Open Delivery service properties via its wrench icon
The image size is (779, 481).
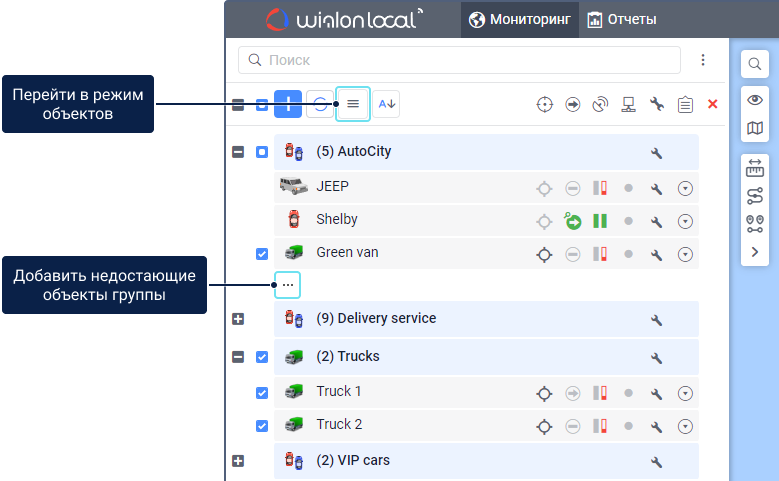(x=657, y=320)
